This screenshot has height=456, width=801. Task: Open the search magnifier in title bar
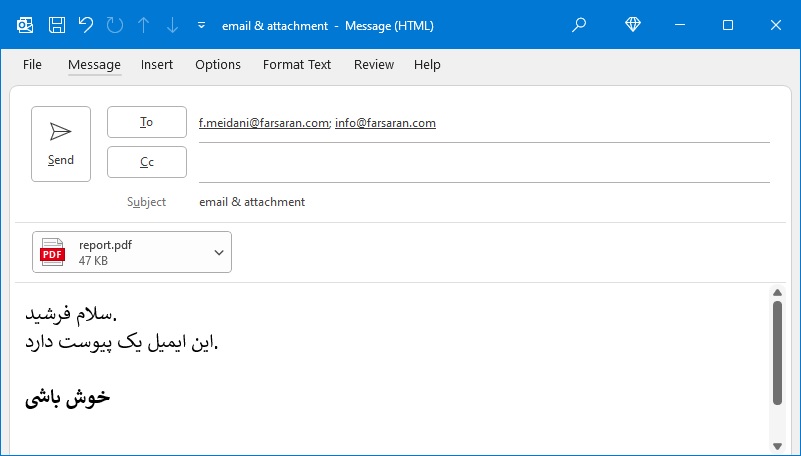[579, 25]
